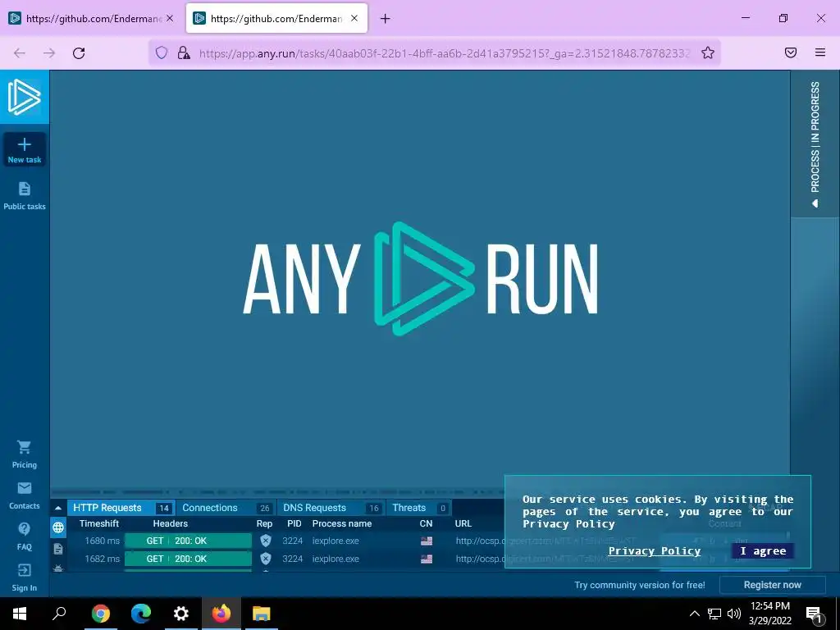Click the I agree cookie button

(x=763, y=550)
